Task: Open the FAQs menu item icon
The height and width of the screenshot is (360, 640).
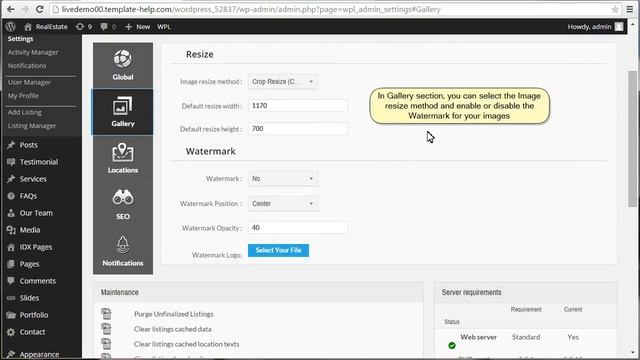Action: [x=11, y=196]
